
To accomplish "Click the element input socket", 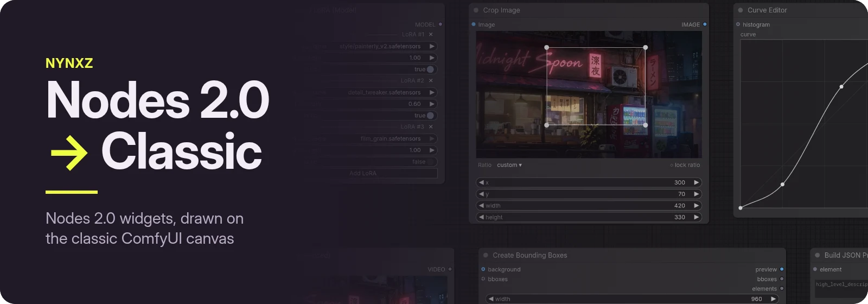I will point(815,269).
